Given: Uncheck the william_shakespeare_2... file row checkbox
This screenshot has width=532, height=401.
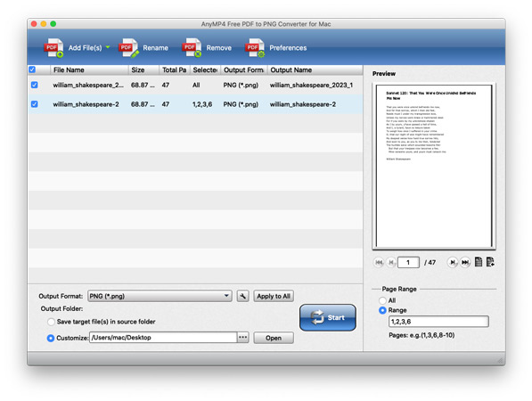Looking at the screenshot, I should point(34,85).
